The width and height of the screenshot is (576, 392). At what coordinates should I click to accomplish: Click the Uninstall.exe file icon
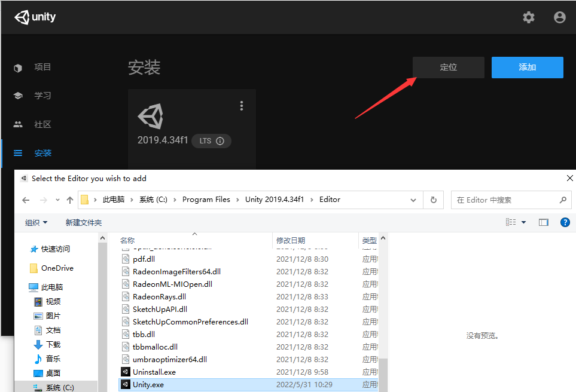(x=125, y=372)
